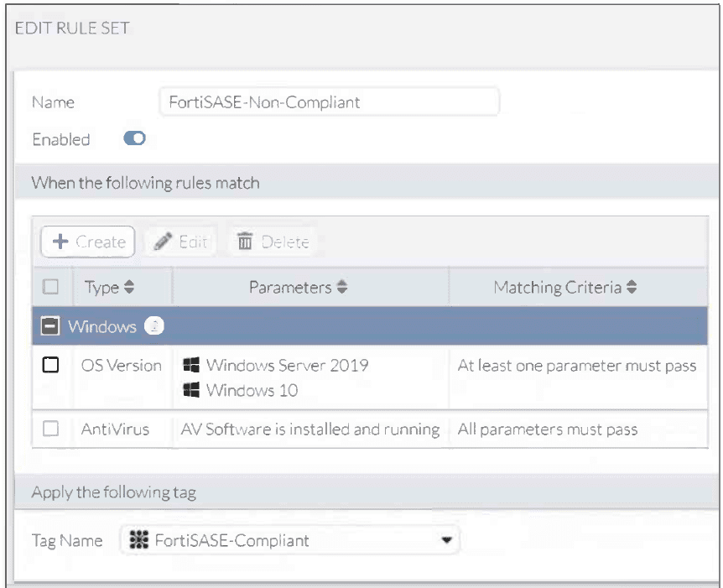
Task: Click the pencil Edit icon
Action: (x=163, y=242)
